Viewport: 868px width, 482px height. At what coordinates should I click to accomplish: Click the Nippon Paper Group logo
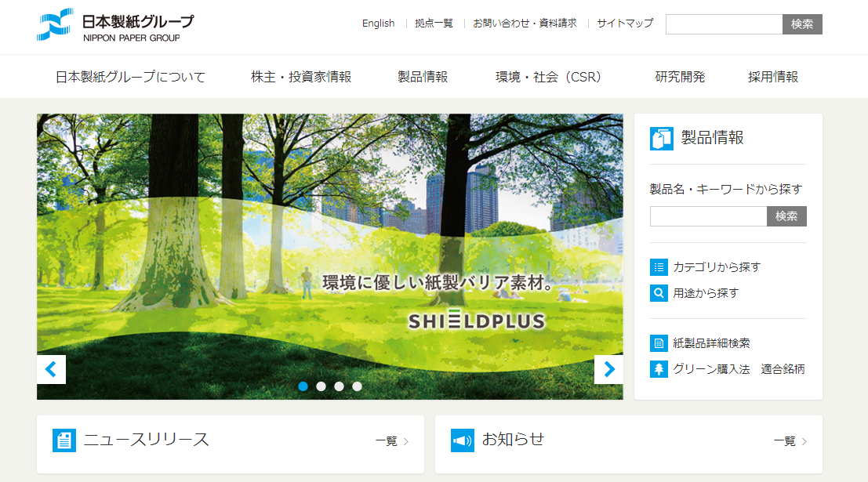click(x=115, y=25)
